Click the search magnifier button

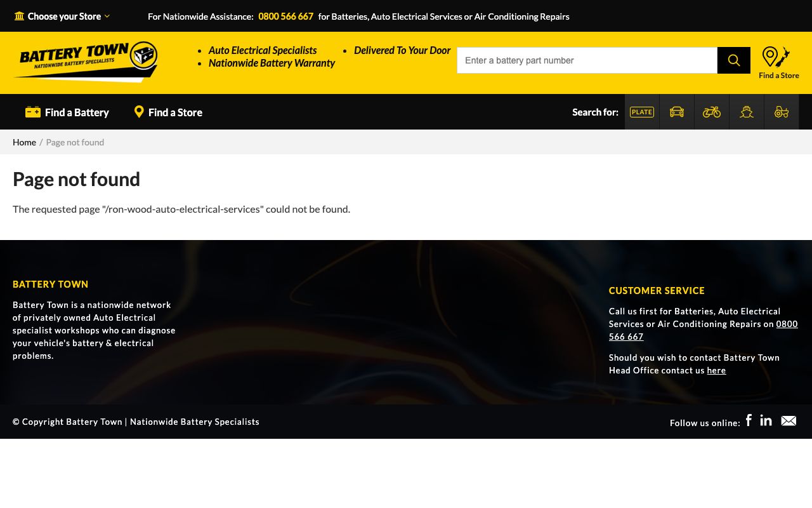(x=734, y=60)
